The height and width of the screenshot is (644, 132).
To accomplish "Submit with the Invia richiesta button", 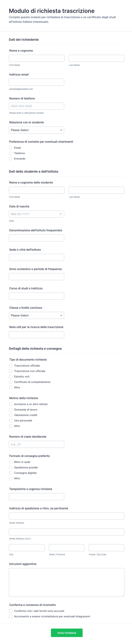I will pos(67,633).
